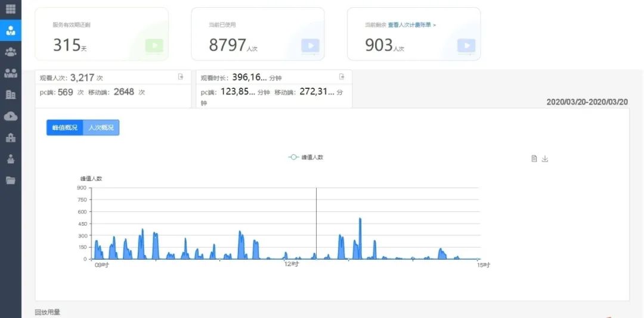Download the peak chart as image
Viewport: 644px width, 318px height.
(x=545, y=159)
